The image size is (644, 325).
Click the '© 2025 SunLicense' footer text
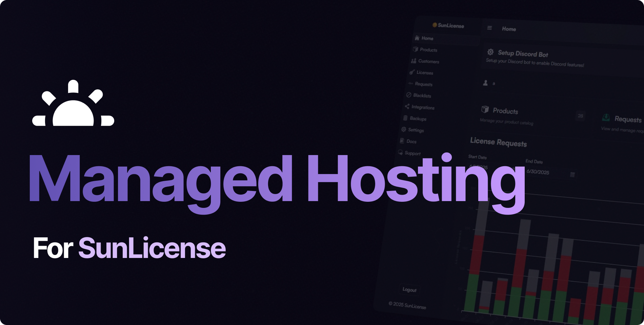407,305
